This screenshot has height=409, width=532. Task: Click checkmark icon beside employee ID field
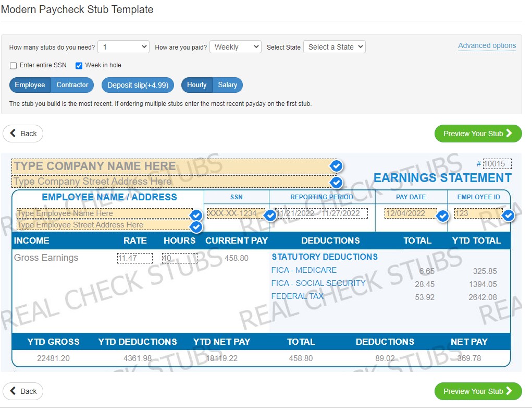pyautogui.click(x=508, y=215)
